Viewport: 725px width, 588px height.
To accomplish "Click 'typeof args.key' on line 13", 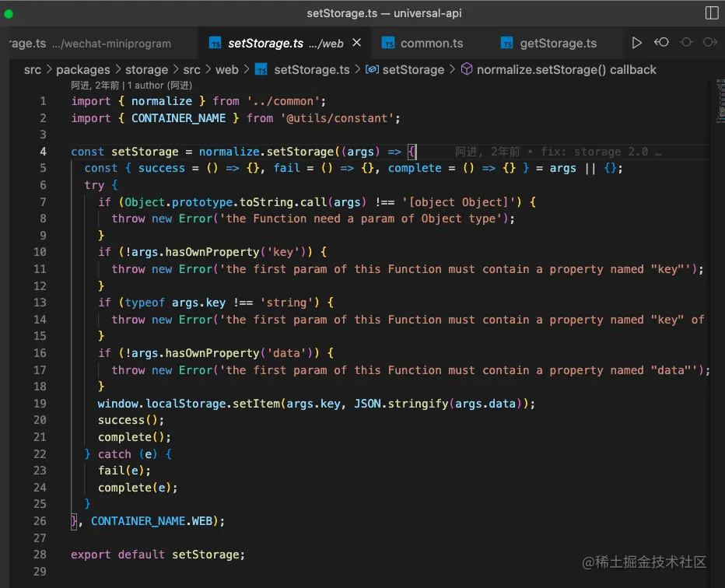I will 175,303.
